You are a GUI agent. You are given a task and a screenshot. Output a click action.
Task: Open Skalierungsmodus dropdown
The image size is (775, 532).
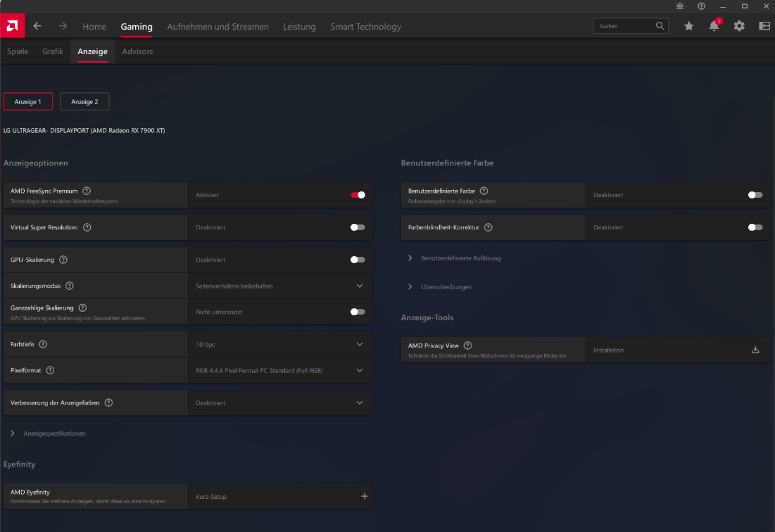coord(279,286)
